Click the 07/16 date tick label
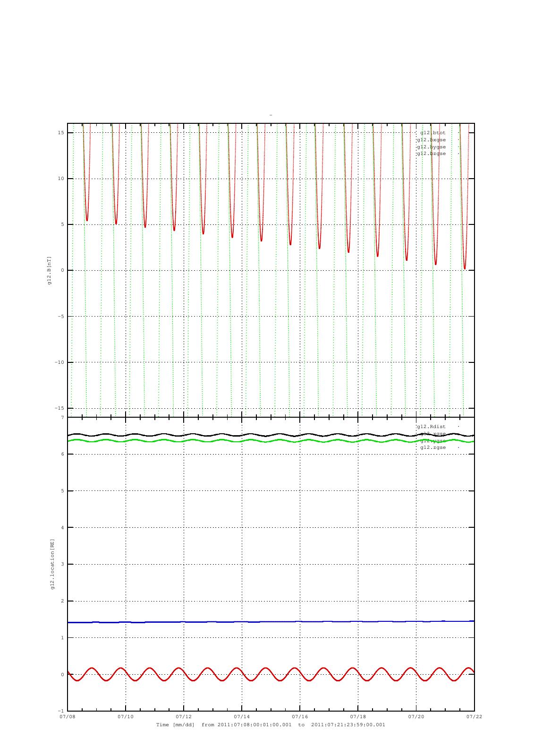The image size is (534, 756). coord(300,717)
